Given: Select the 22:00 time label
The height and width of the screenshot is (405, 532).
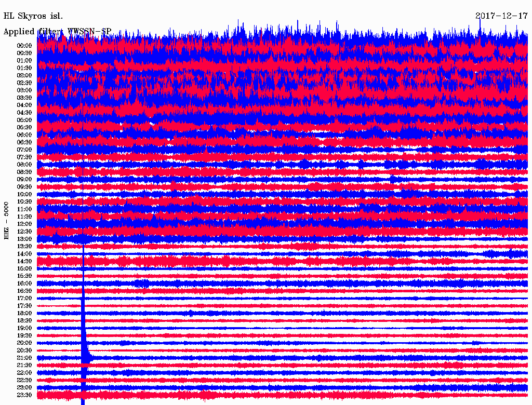Looking at the screenshot, I should (24, 373).
